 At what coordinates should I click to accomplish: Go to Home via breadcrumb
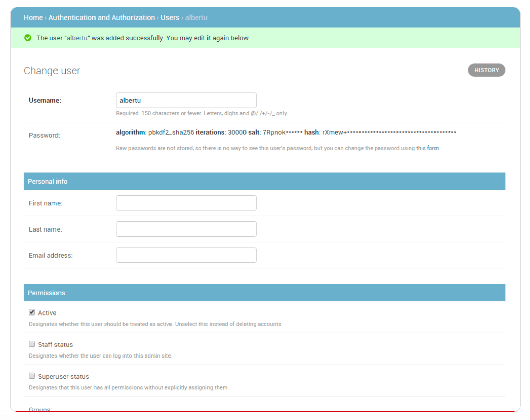(33, 18)
